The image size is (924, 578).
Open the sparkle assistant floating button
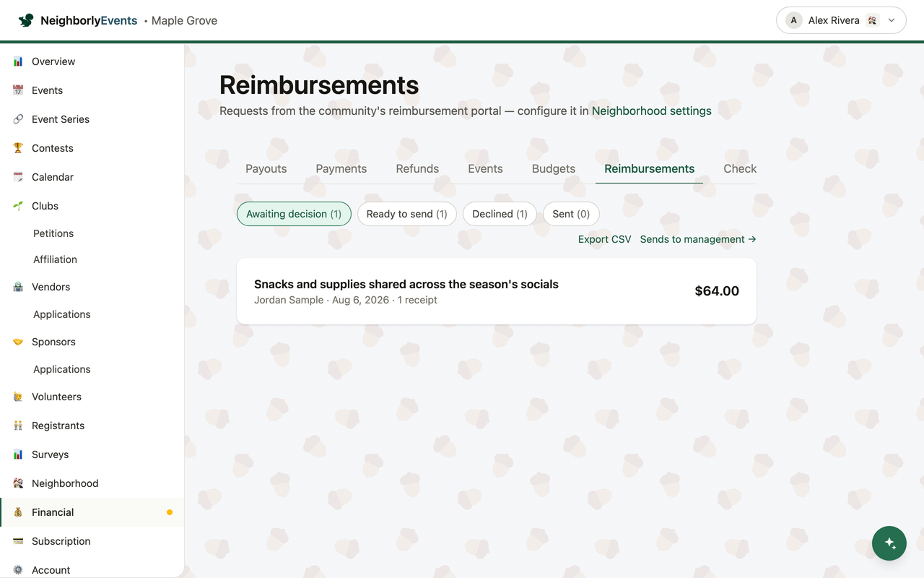889,543
